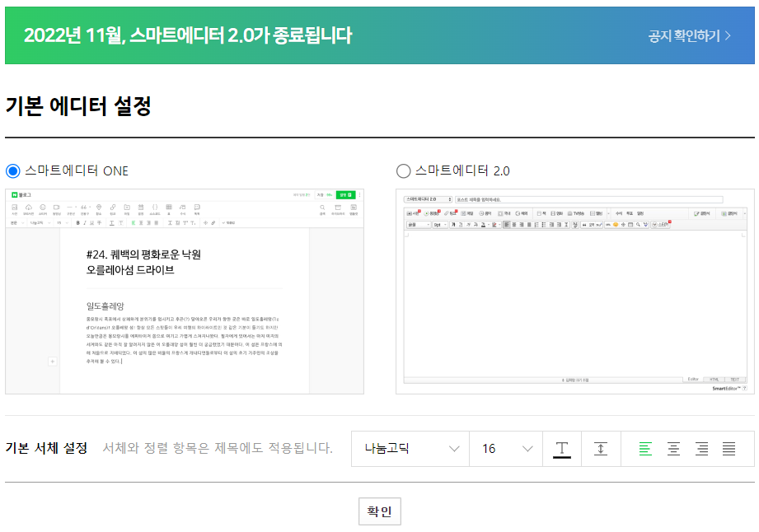The height and width of the screenshot is (532, 759).
Task: Open the font size 16 dropdown
Action: (x=506, y=449)
